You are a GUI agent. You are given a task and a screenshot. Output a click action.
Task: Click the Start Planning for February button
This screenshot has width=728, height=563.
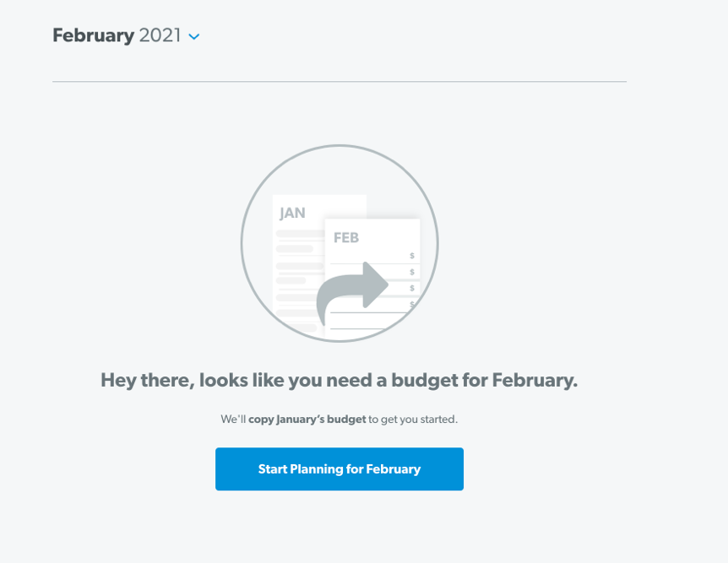pyautogui.click(x=339, y=468)
